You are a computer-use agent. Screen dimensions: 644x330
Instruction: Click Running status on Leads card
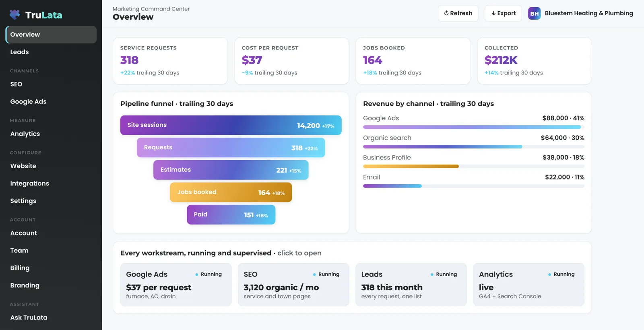(x=444, y=274)
